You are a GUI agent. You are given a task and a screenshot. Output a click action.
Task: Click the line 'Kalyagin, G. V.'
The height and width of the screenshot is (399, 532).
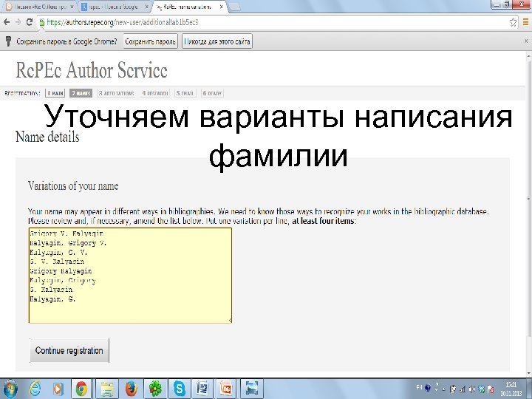pos(58,253)
